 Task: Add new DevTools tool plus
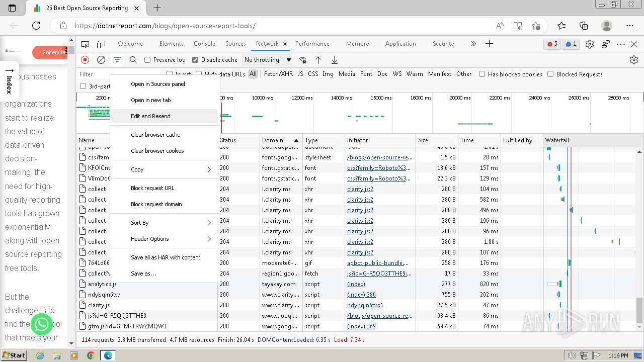tap(489, 44)
